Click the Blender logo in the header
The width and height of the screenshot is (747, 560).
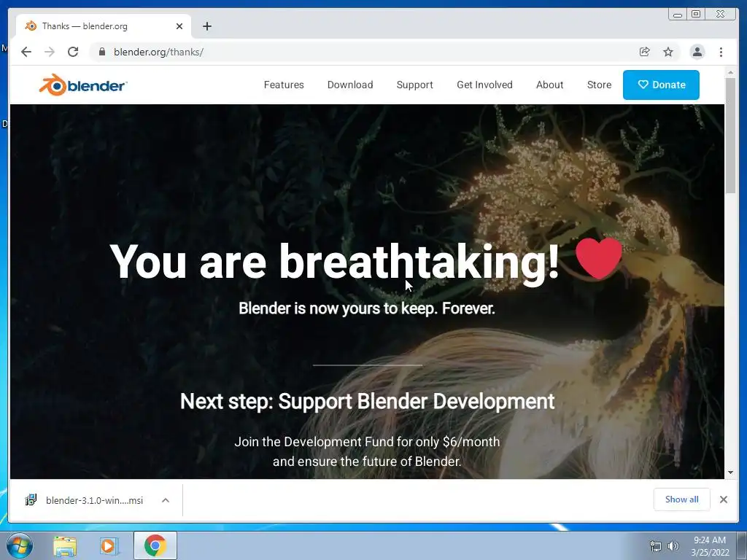(x=83, y=85)
